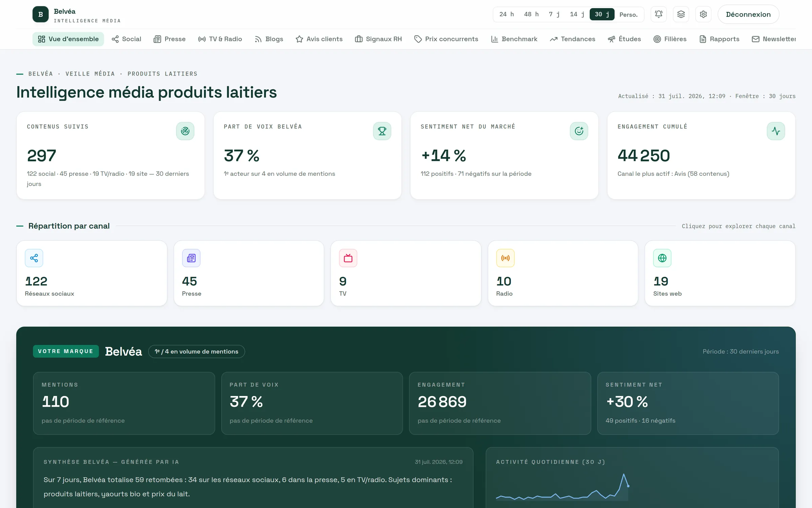
Task: Click the trophy icon on Part de voix card
Action: (382, 131)
